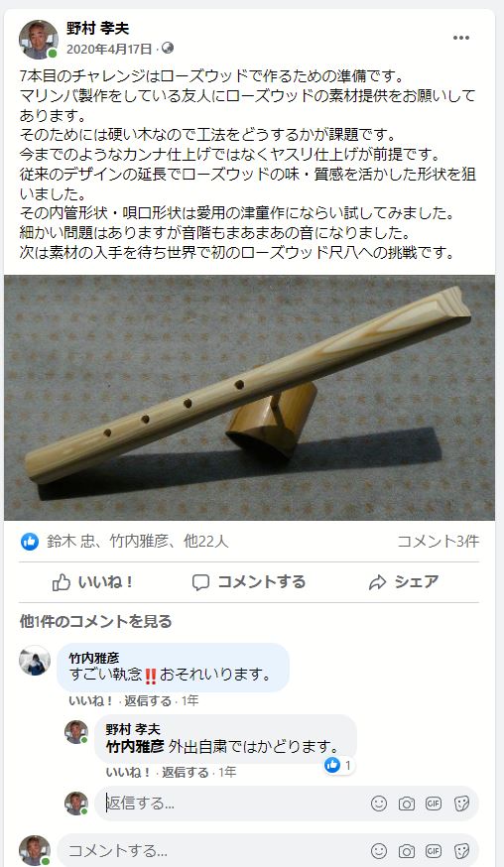
Task: Attach photo via camera icon in reply field
Action: (x=407, y=804)
